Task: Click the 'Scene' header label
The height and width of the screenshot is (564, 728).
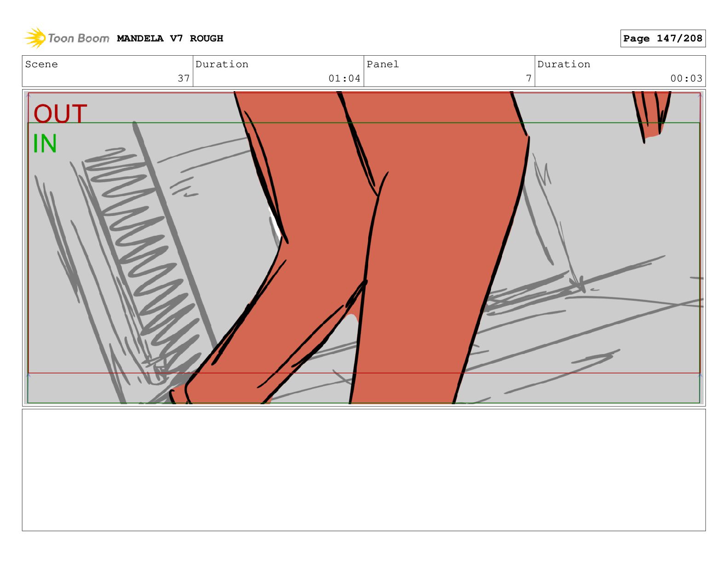Action: click(x=41, y=64)
